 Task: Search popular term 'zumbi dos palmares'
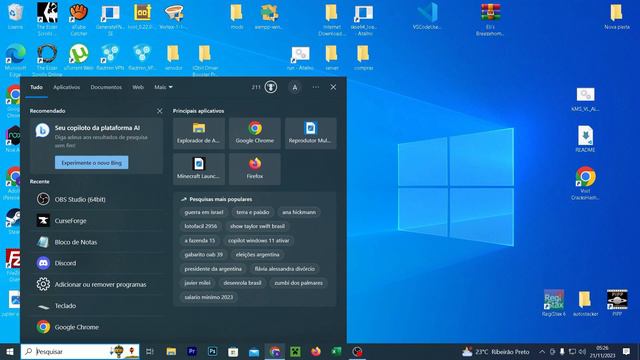pyautogui.click(x=298, y=282)
